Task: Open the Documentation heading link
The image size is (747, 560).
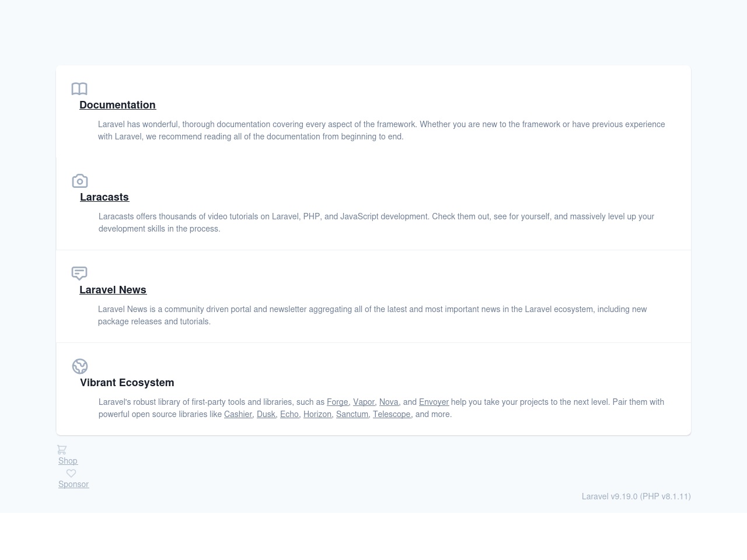Action: pos(117,105)
